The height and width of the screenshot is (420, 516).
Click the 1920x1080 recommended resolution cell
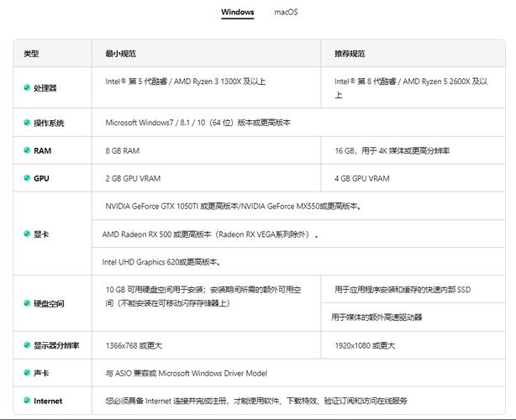[x=365, y=345]
